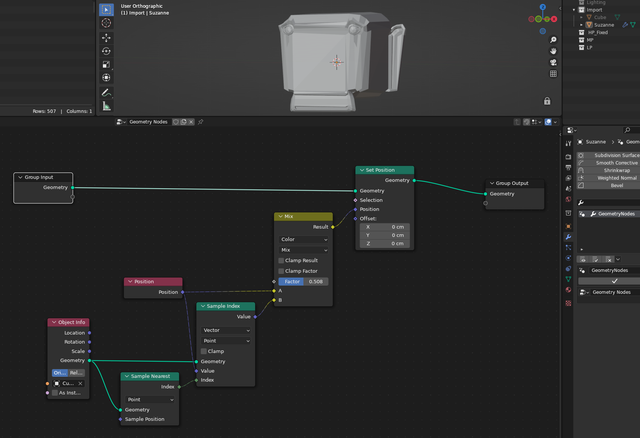This screenshot has height=438, width=640.
Task: Toggle camera view in the viewport
Action: coord(553,62)
